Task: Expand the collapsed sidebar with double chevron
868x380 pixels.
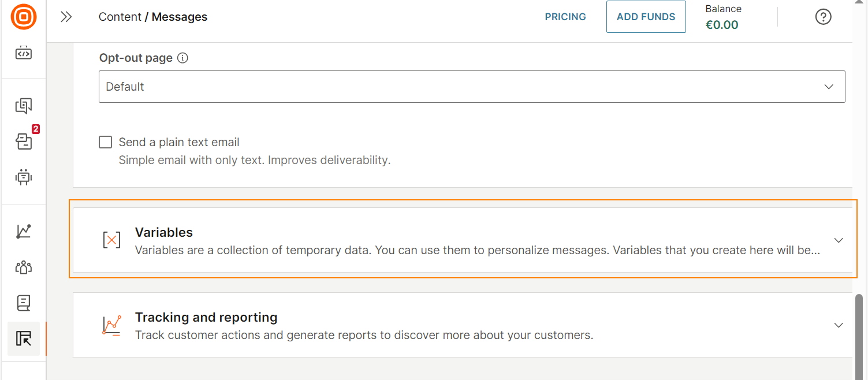Action: 66,17
